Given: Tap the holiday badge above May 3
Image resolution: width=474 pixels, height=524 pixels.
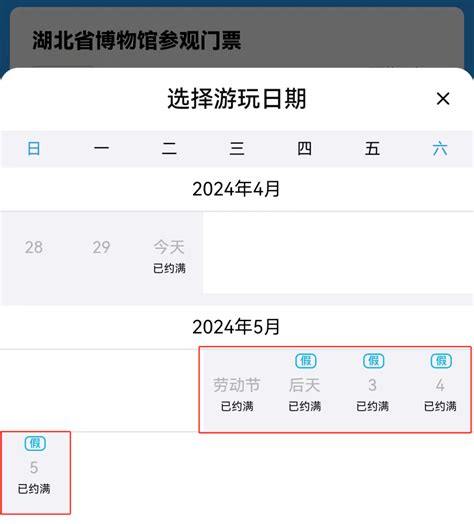Looking at the screenshot, I should pos(373,361).
